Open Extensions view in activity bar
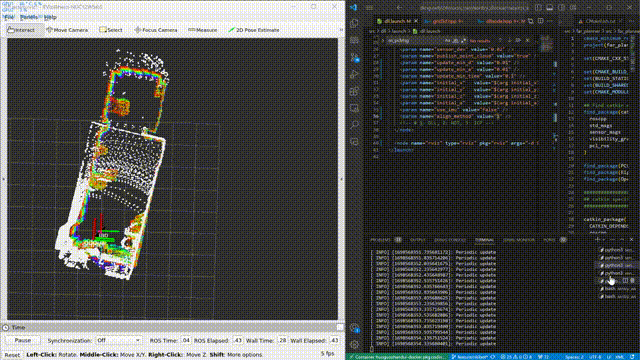640x360 pixels. 354,91
